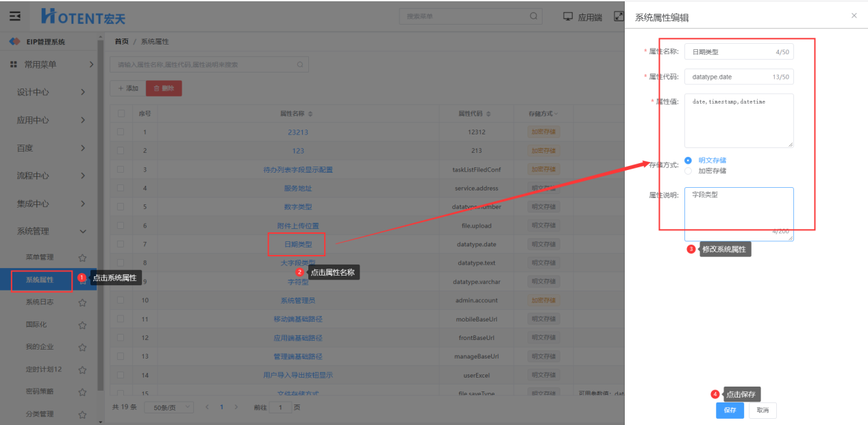
Task: Tick the checkbox for row 13 管理端基础路径
Action: pos(121,356)
